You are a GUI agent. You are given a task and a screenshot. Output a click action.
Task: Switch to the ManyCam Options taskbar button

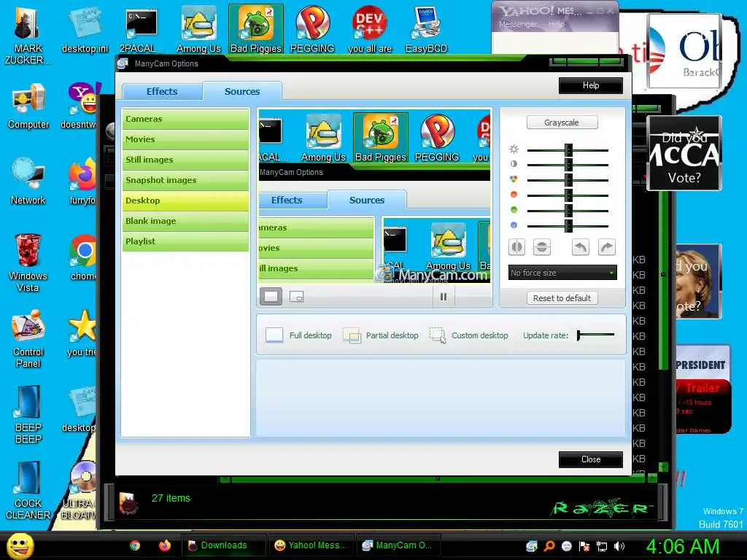click(398, 545)
